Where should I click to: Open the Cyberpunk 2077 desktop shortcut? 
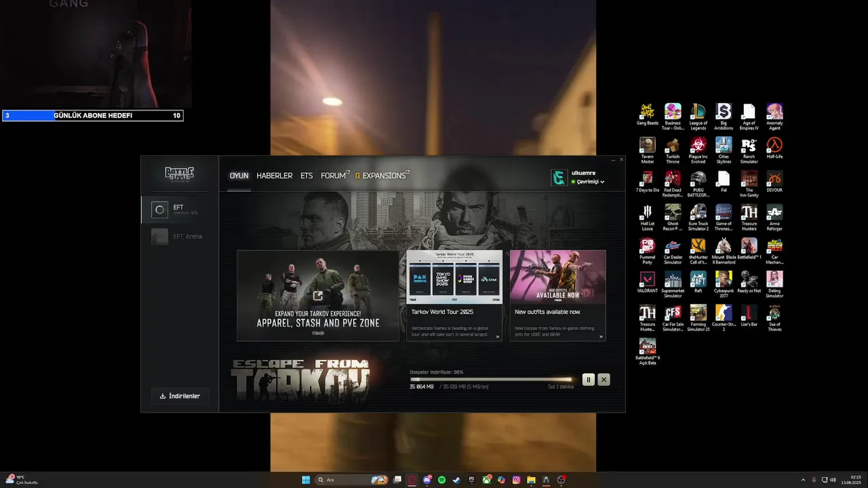coord(724,284)
